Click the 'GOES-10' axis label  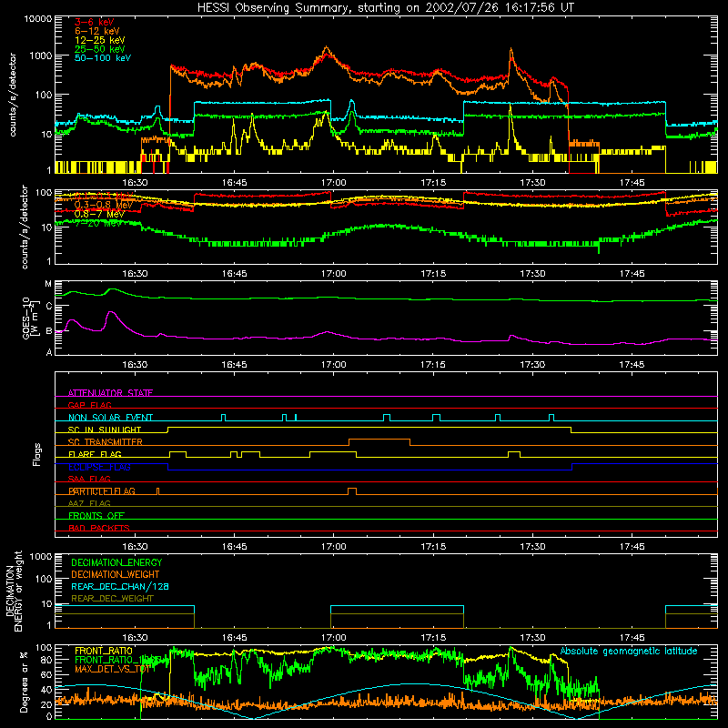pyautogui.click(x=26, y=318)
